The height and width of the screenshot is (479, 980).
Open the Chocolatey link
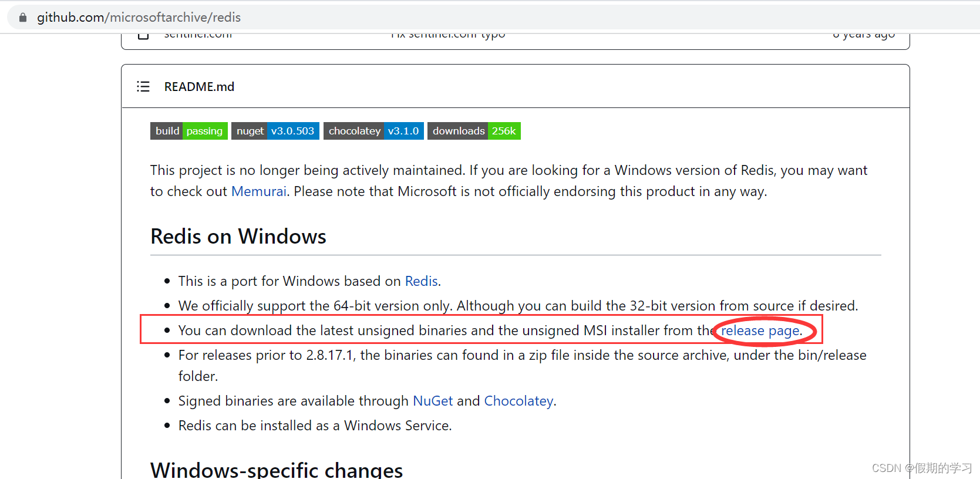(x=518, y=401)
